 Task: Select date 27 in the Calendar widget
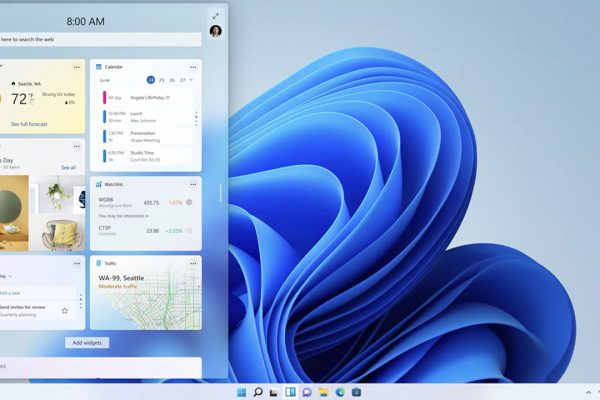[x=183, y=80]
